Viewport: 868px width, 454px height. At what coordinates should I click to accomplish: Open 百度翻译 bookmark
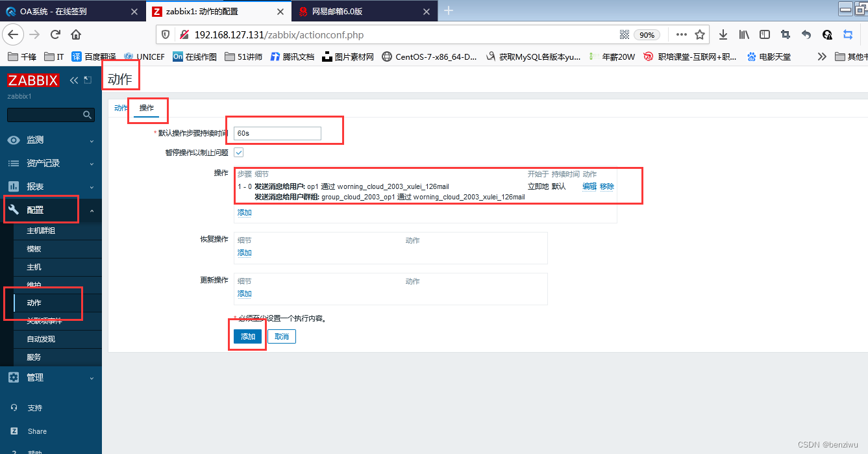95,57
